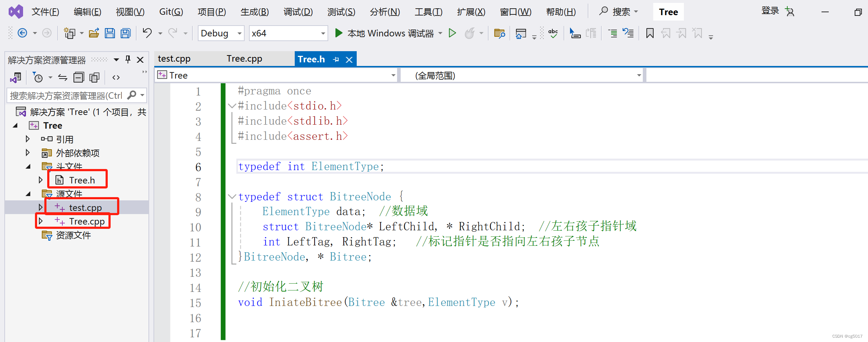Start without debugging using outlined green arrow
Image resolution: width=868 pixels, height=342 pixels.
click(452, 33)
